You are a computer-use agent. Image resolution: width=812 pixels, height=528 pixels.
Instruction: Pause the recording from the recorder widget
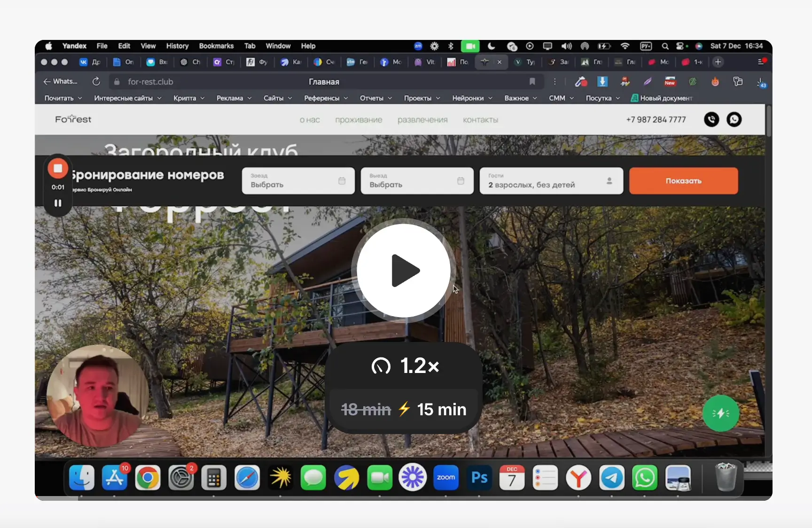(58, 203)
